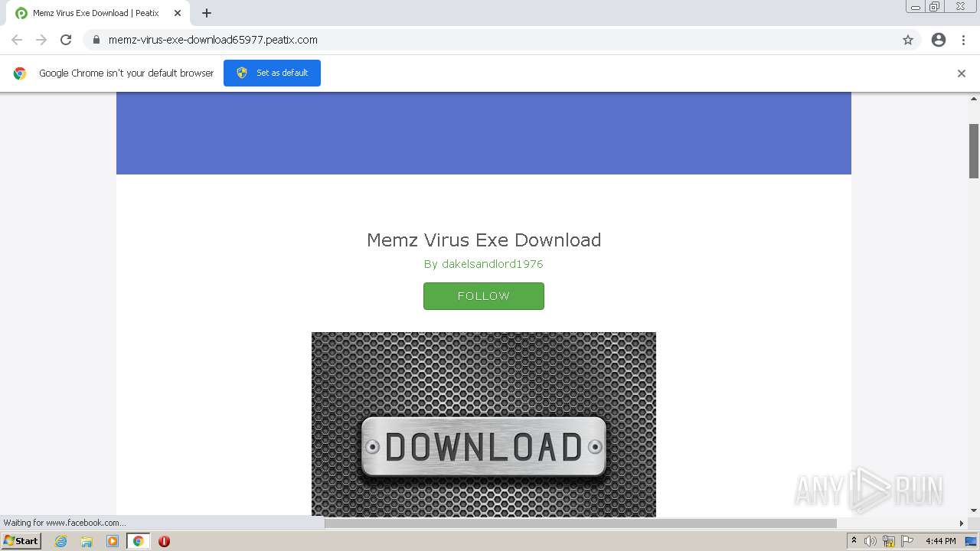
Task: Reload the page with refresh icon
Action: [x=66, y=40]
